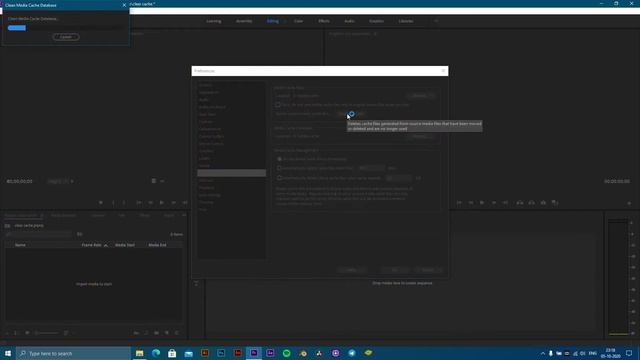Open File Explorer from taskbar
The height and width of the screenshot is (360, 640).
pyautogui.click(x=140, y=353)
